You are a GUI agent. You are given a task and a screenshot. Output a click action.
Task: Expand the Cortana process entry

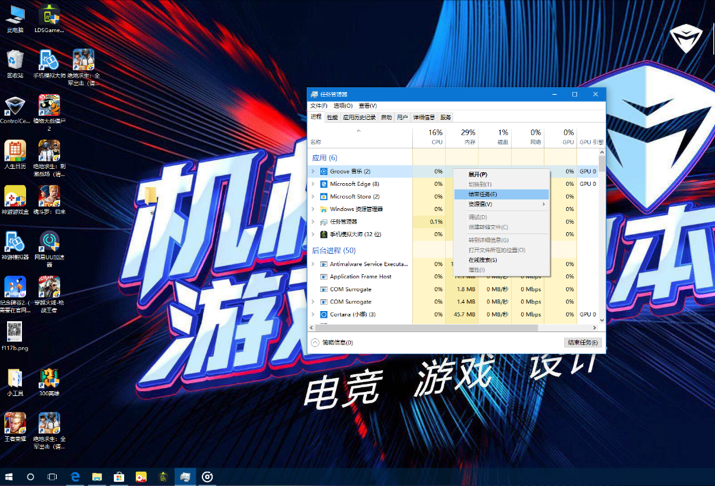[313, 314]
